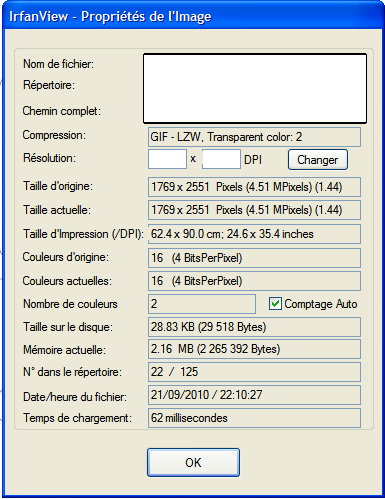Click the Couleurs actuelles value field
Image resolution: width=385 pixels, height=499 pixels.
click(254, 281)
